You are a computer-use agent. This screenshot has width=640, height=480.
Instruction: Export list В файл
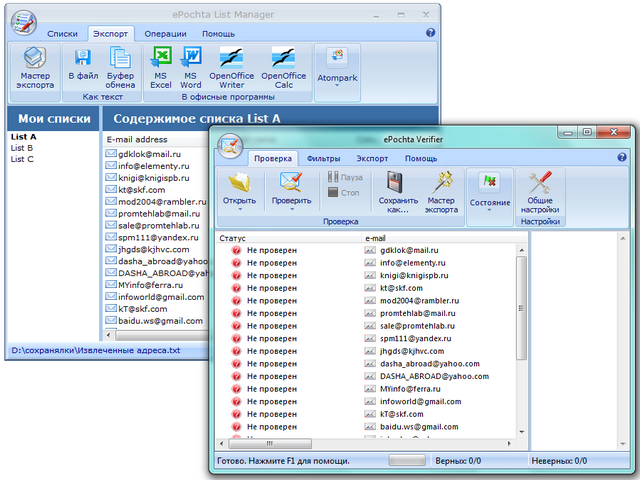tap(83, 63)
